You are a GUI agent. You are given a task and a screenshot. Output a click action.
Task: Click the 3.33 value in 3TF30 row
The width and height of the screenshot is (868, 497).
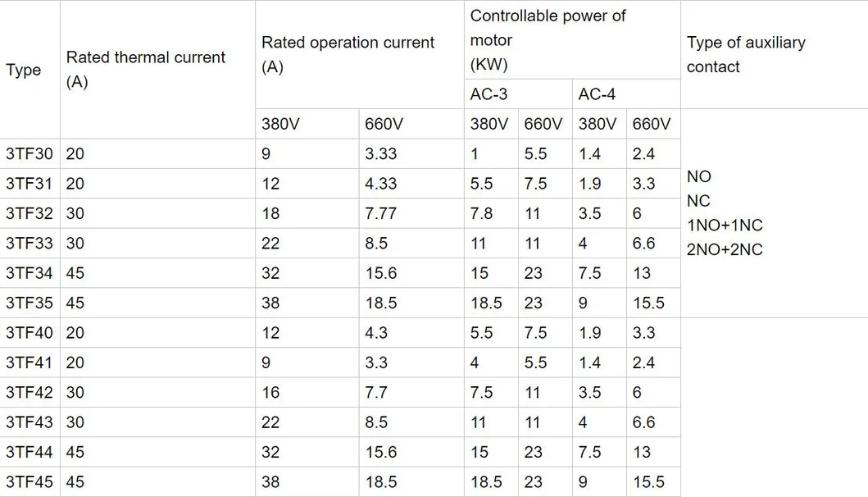tap(381, 153)
